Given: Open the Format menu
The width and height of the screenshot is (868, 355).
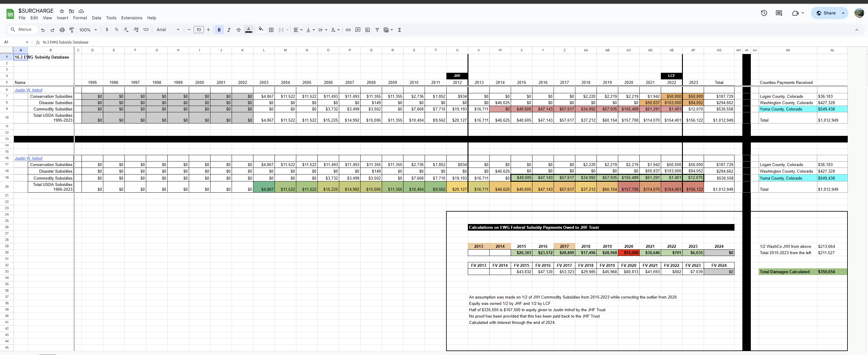Looking at the screenshot, I should click(x=80, y=18).
